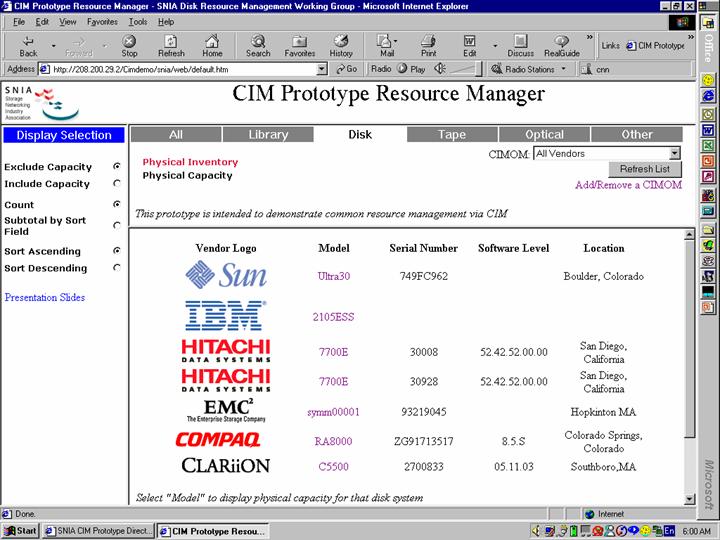Open the Ultra30 model link
720x540 pixels.
coord(334,276)
